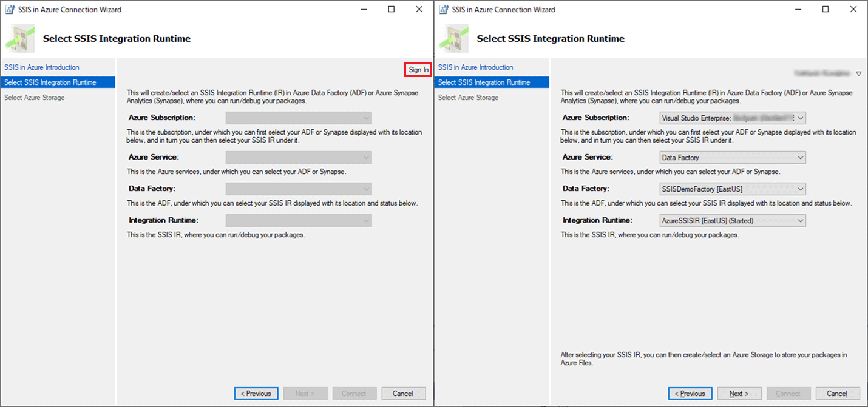Cancel the right connection wizard
This screenshot has width=868, height=407.
click(x=838, y=394)
